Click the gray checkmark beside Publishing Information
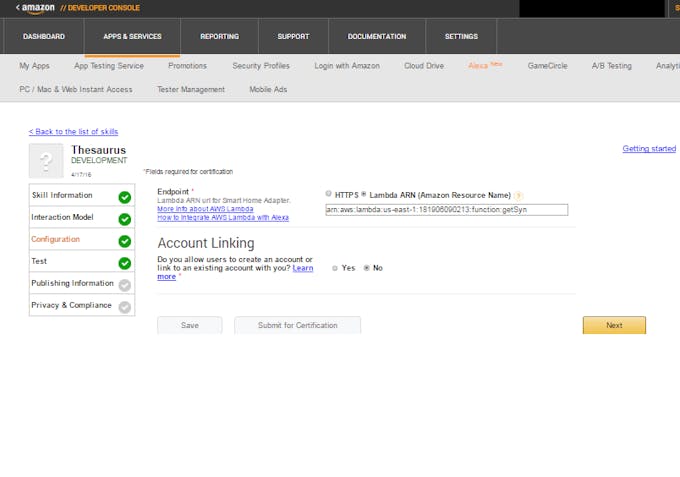Screen dimensions: 680x477 pyautogui.click(x=125, y=285)
